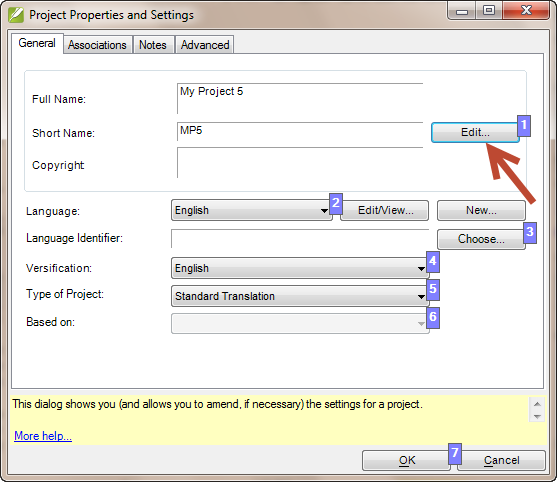The height and width of the screenshot is (482, 557).
Task: Click the Based on: label
Action: point(50,322)
